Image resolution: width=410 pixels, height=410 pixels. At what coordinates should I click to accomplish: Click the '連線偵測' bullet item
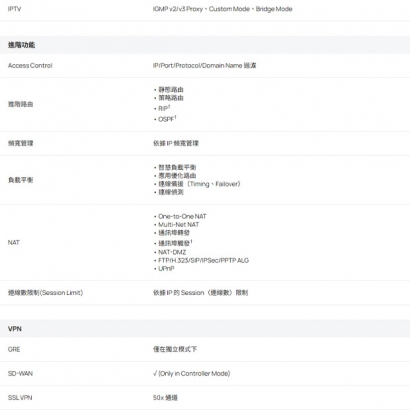coord(171,192)
